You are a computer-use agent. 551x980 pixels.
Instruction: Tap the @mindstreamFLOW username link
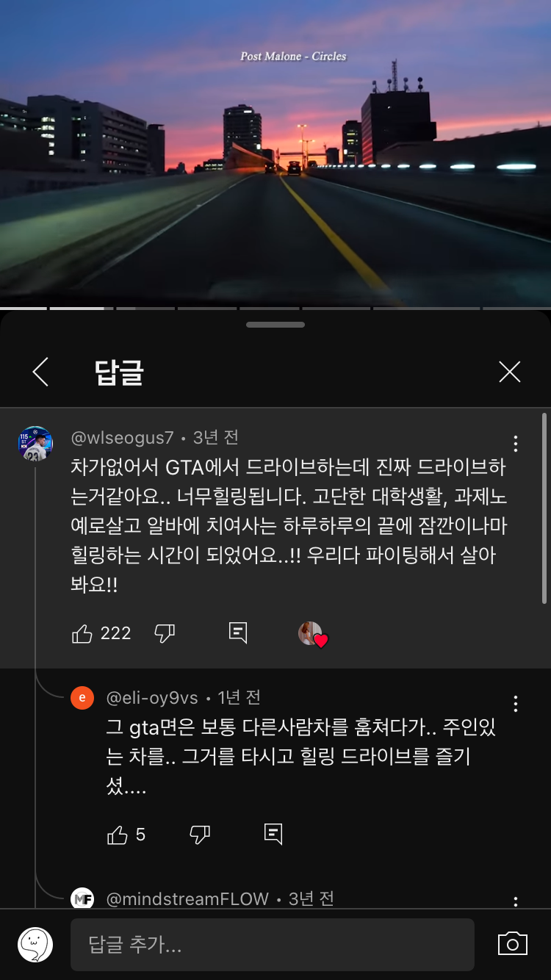point(187,898)
